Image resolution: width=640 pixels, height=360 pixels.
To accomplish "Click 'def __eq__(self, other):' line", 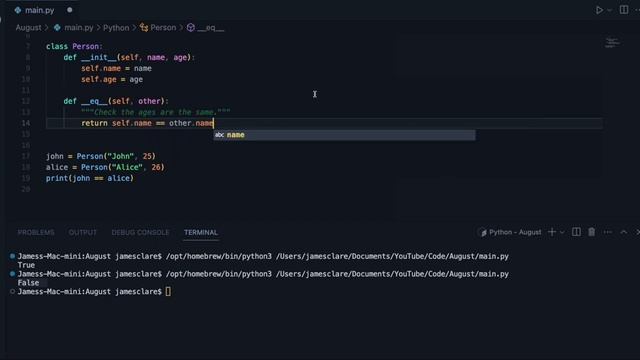I will point(116,101).
